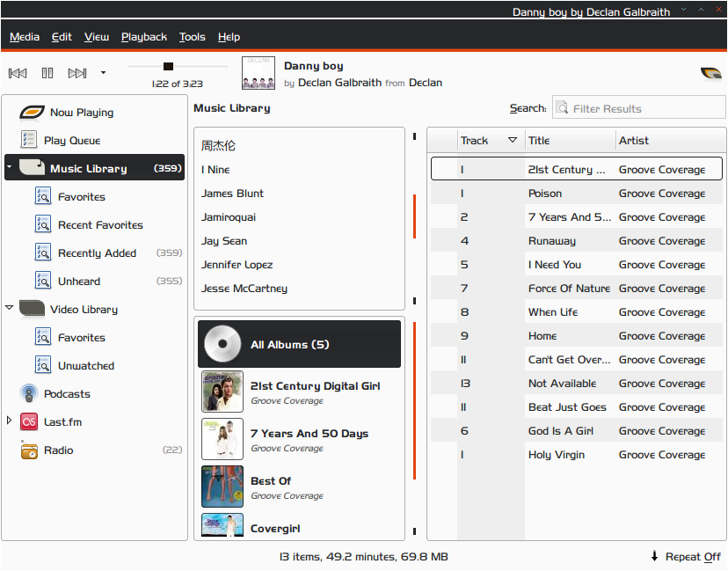728x571 pixels.
Task: Click the Unheard playlist icon
Action: [43, 281]
